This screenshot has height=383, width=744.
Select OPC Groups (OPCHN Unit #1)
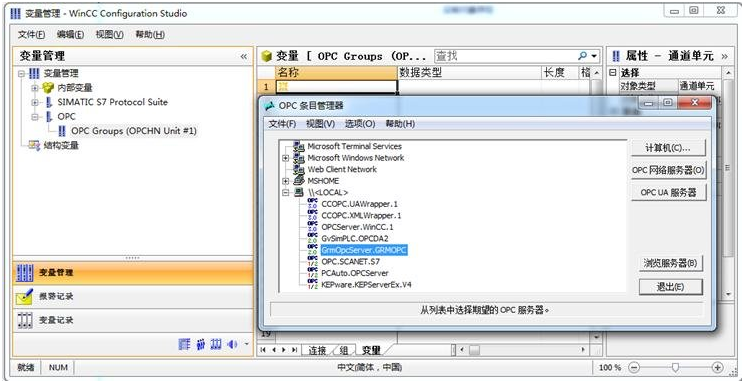133,131
